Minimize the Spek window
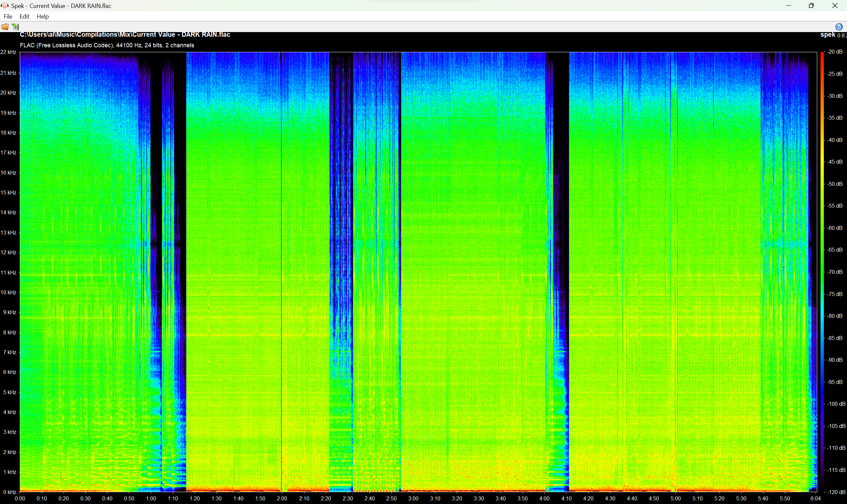 tap(788, 5)
